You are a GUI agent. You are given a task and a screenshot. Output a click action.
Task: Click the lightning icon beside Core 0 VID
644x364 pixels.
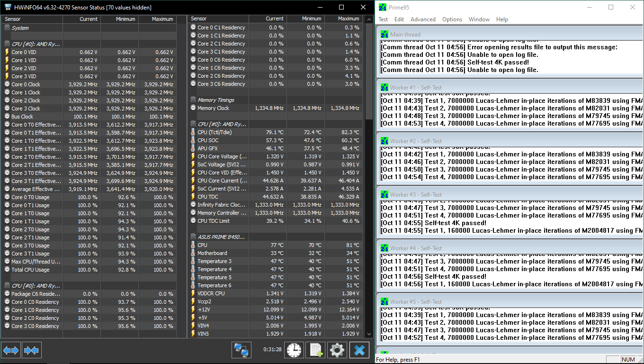click(7, 52)
